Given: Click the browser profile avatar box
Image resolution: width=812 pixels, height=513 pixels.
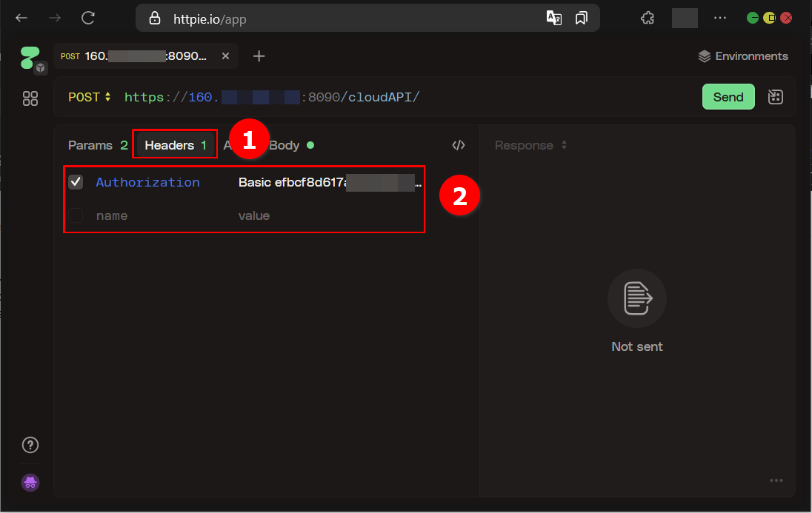Looking at the screenshot, I should click(x=685, y=18).
